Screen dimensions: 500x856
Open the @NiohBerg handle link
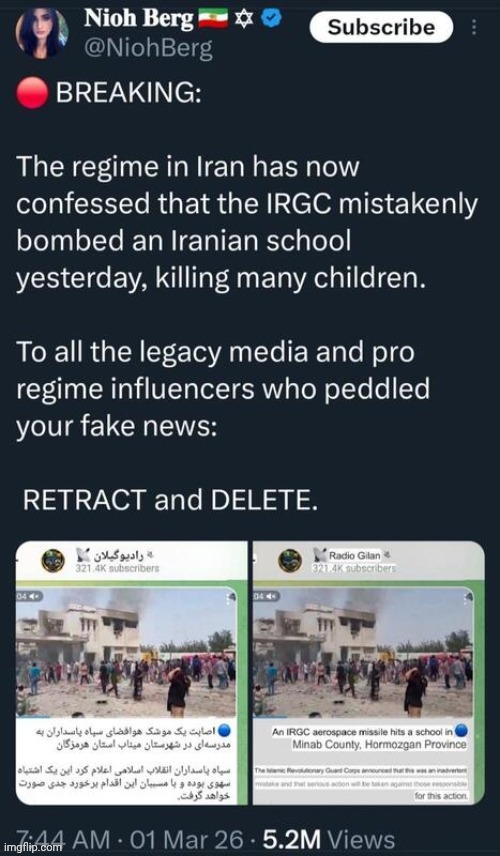click(x=147, y=50)
